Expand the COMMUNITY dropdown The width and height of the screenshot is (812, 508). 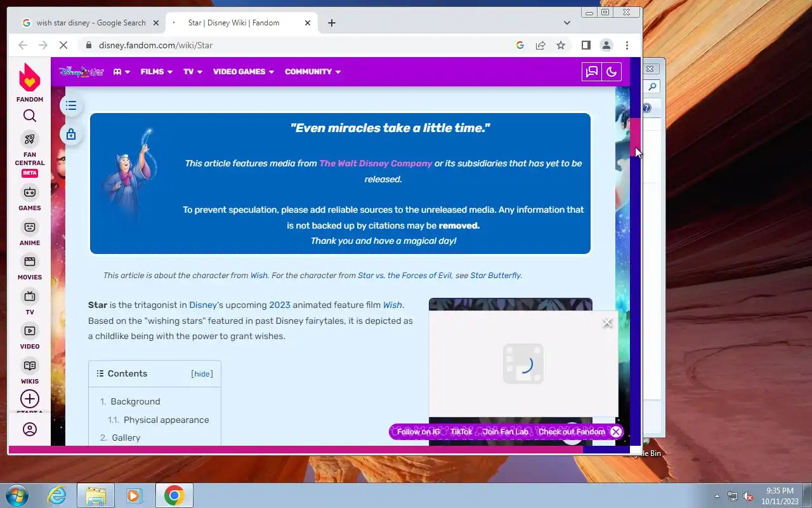pyautogui.click(x=313, y=72)
